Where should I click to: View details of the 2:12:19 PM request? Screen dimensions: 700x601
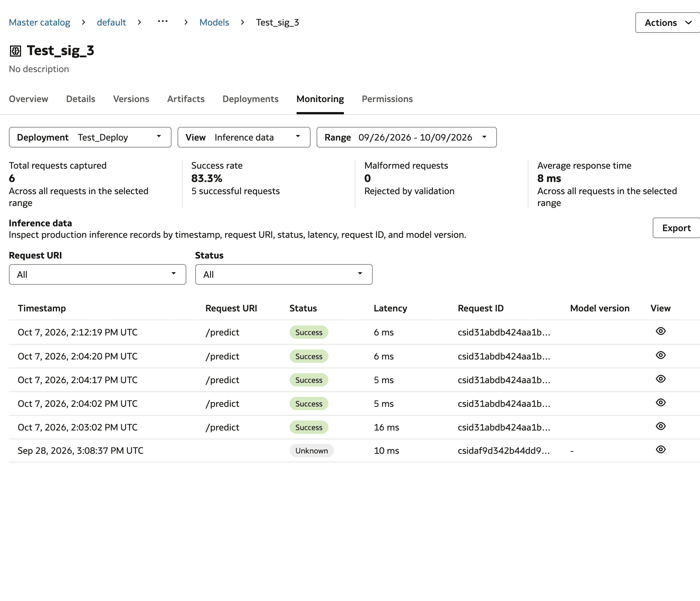click(660, 331)
